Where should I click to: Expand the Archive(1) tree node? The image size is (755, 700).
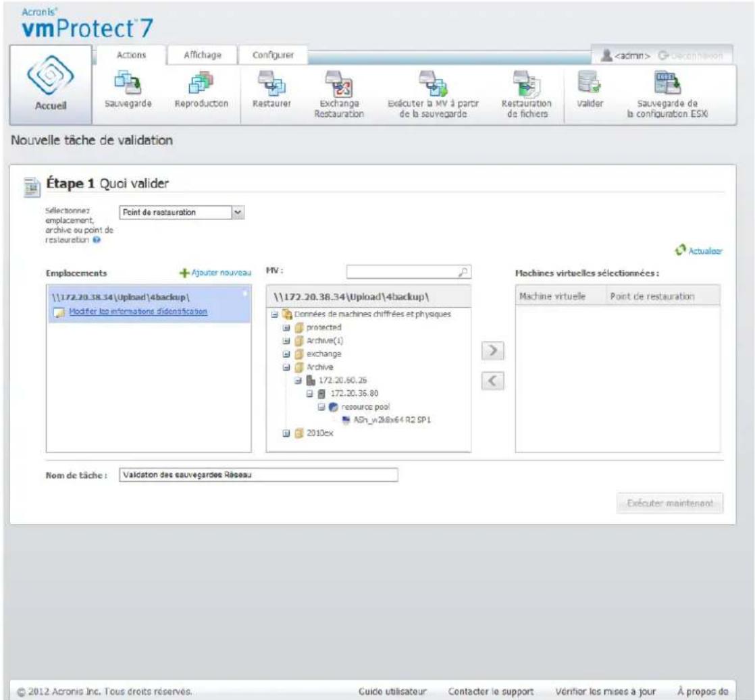pyautogui.click(x=286, y=341)
